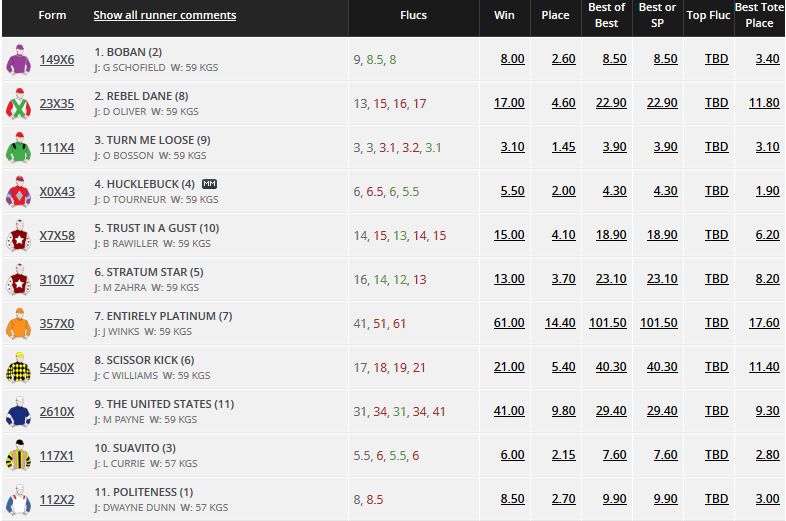
Task: Select Win odds 3.10 for Turn Me Loose
Action: pos(510,147)
